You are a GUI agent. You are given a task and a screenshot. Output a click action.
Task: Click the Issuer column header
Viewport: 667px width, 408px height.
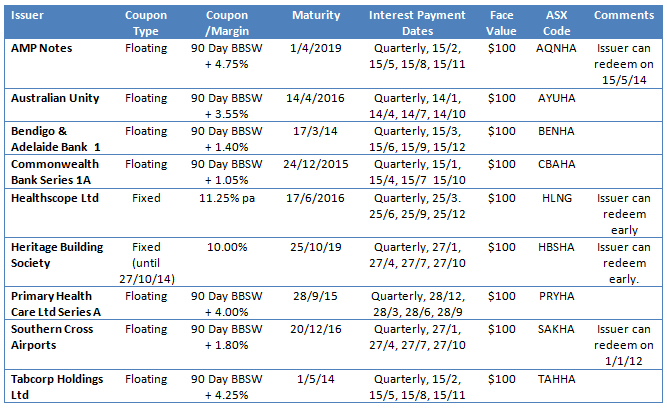tap(28, 16)
